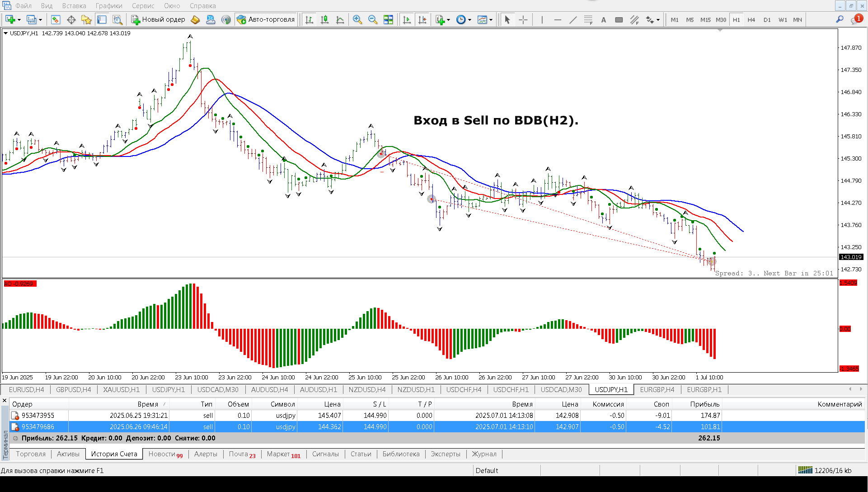This screenshot has height=492, width=868.
Task: Toggle chart auto scroll icon
Action: pyautogui.click(x=407, y=19)
